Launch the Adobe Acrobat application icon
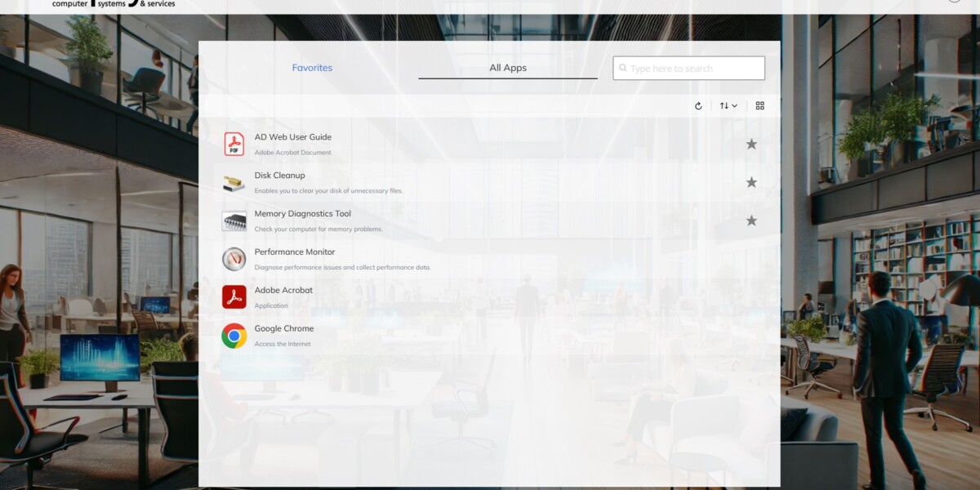Screen dimensions: 980x490 point(234,296)
